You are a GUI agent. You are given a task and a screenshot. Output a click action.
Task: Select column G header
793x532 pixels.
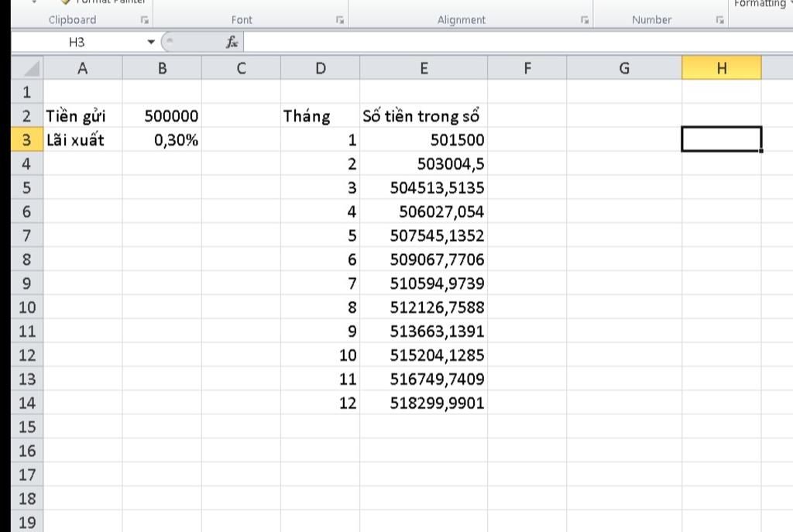pyautogui.click(x=624, y=68)
